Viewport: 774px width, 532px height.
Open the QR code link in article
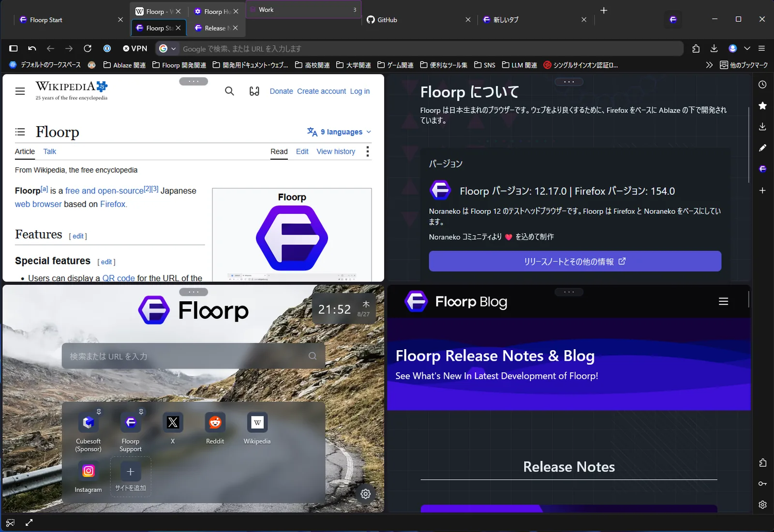[119, 278]
